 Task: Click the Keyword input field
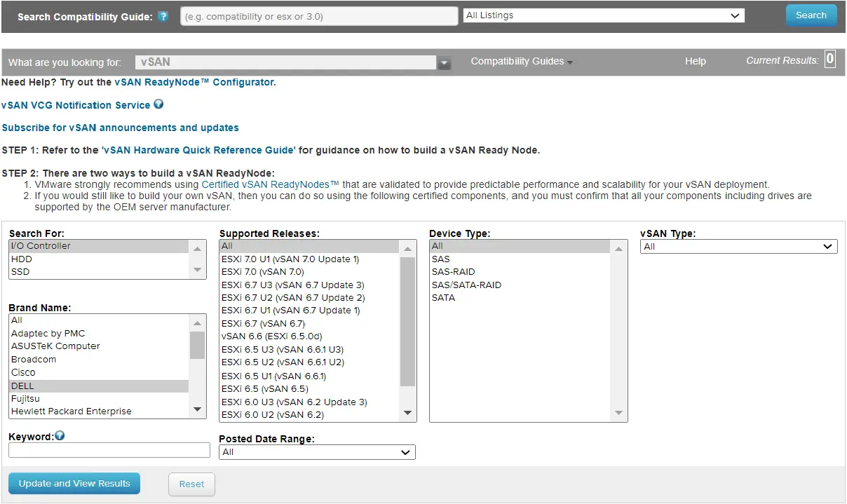(109, 450)
